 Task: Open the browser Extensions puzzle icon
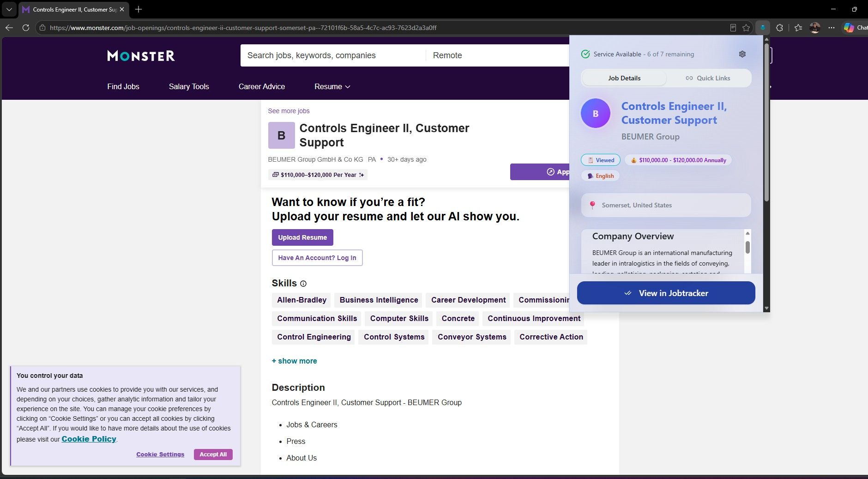(x=779, y=28)
